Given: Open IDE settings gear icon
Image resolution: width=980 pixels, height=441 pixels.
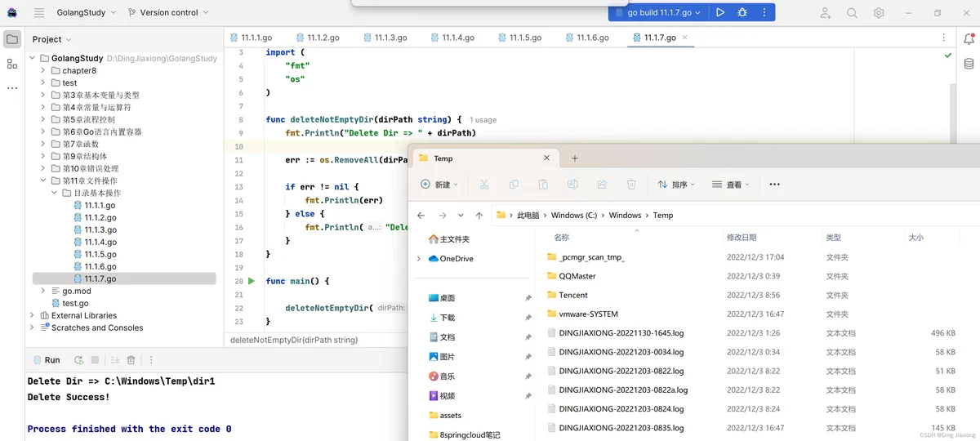Looking at the screenshot, I should [879, 13].
